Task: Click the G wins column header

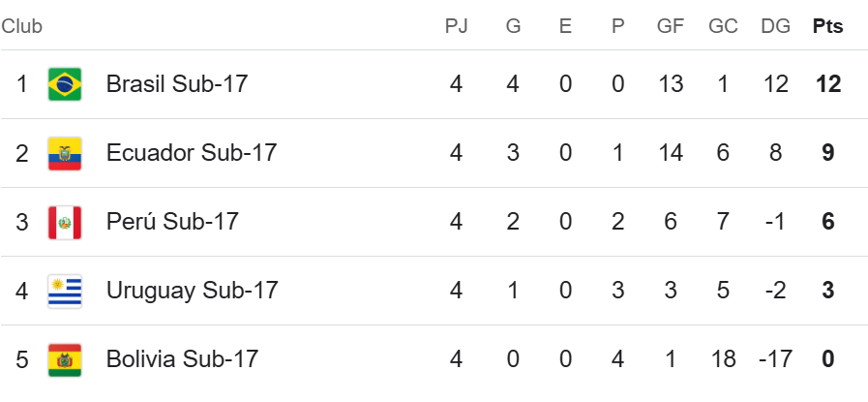Action: [x=513, y=26]
